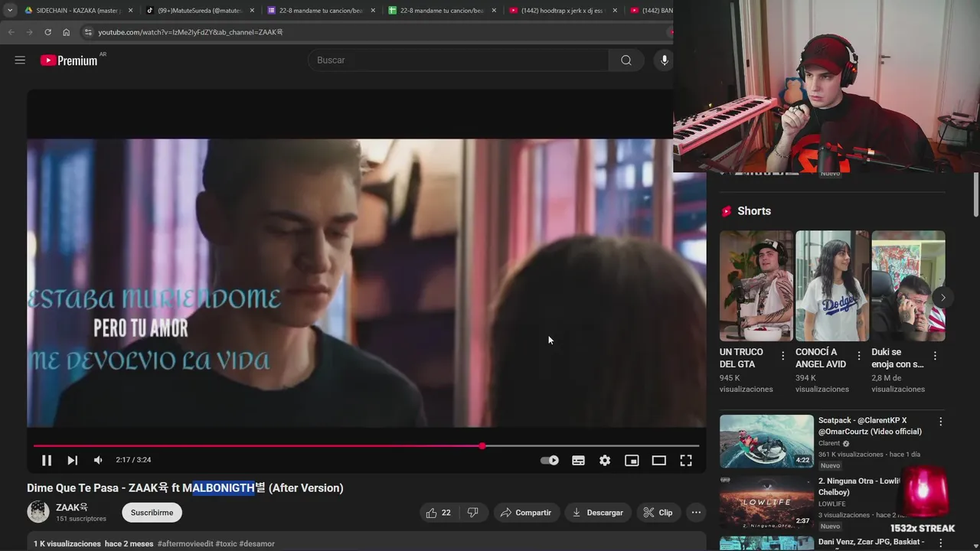The image size is (980, 551).
Task: Open the UN TRUCO DEL GTA short
Action: click(756, 286)
